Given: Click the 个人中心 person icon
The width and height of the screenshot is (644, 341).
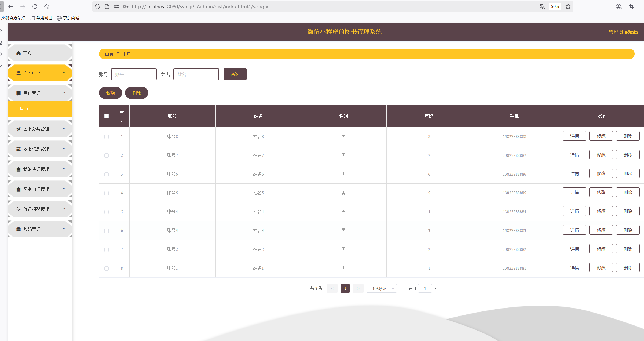Looking at the screenshot, I should [18, 73].
